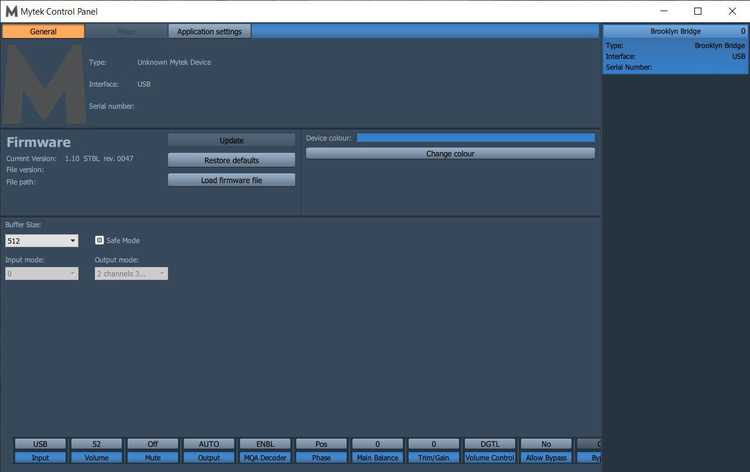Image resolution: width=750 pixels, height=472 pixels.
Task: Click the 52 value above Volume
Action: point(97,444)
